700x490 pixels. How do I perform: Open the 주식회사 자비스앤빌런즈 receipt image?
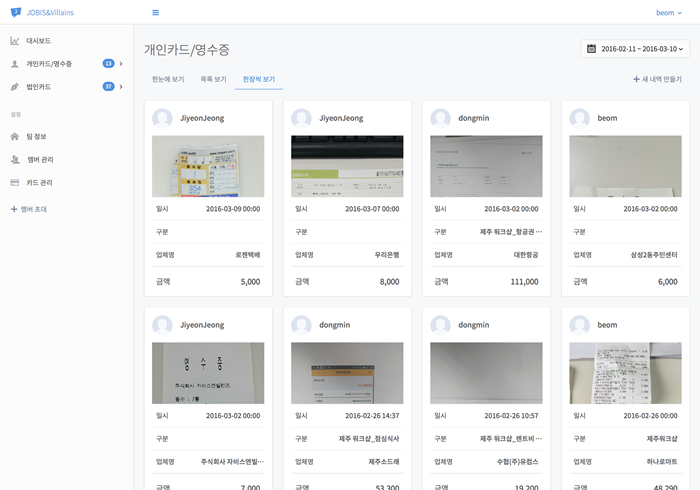tap(208, 373)
